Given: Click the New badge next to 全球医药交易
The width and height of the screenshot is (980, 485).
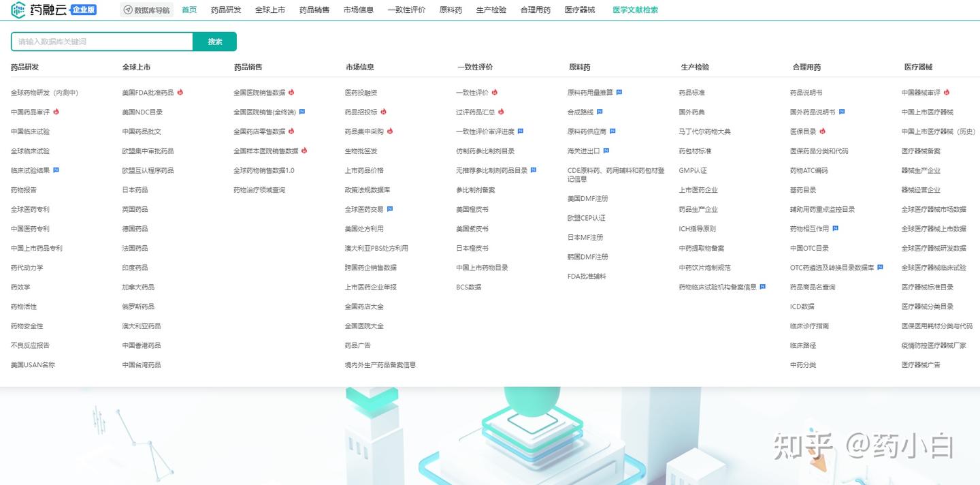Looking at the screenshot, I should [389, 209].
